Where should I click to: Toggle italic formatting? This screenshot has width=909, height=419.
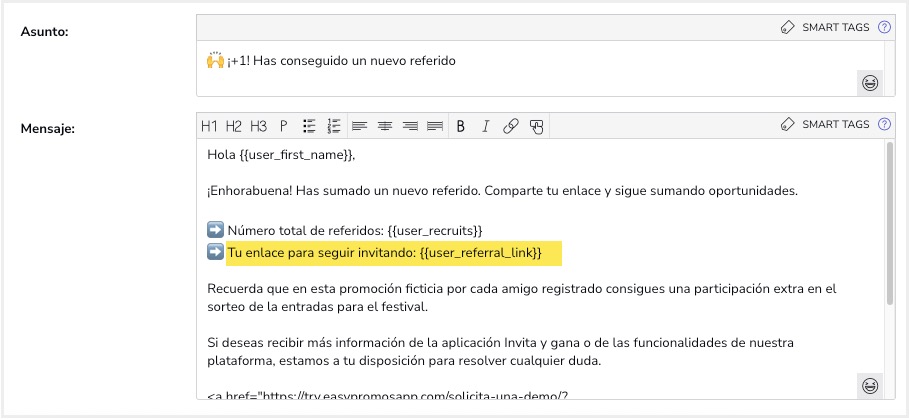pos(486,126)
